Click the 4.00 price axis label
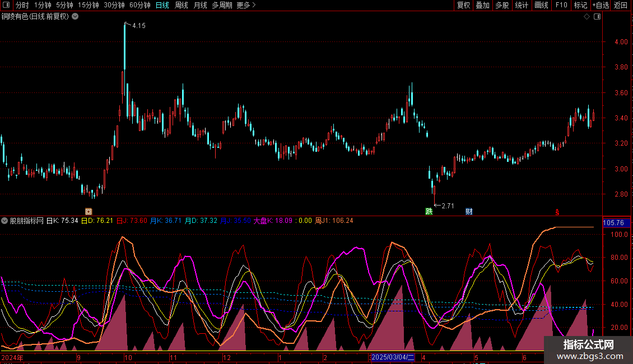The width and height of the screenshot is (633, 364). click(x=621, y=41)
